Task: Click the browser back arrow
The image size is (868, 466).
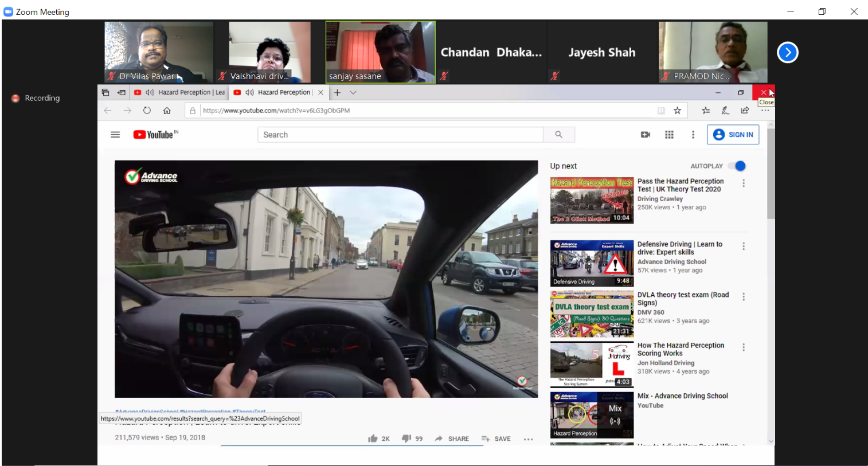Action: [x=108, y=111]
